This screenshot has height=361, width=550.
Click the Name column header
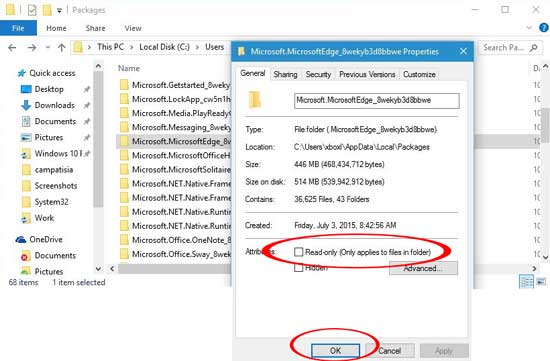(129, 68)
